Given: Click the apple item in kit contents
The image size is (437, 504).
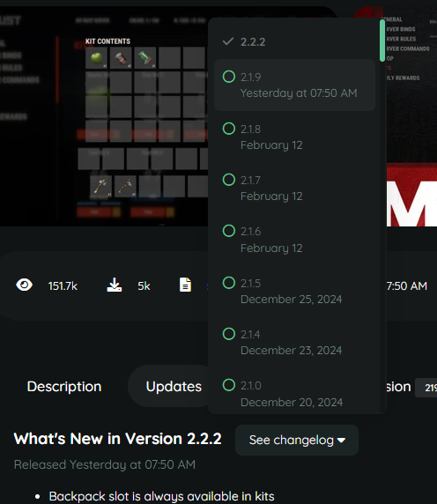Looking at the screenshot, I should (x=96, y=58).
